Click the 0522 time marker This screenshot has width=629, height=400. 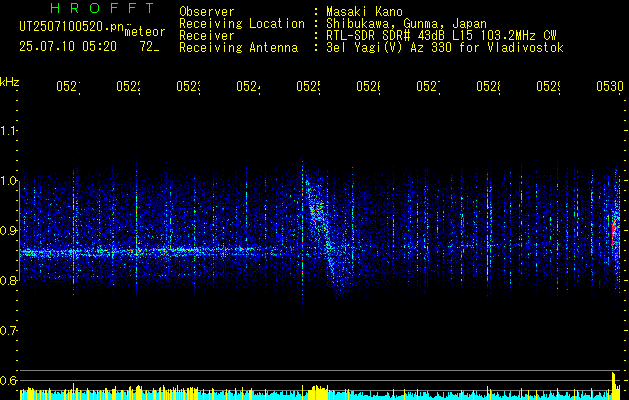tap(128, 87)
